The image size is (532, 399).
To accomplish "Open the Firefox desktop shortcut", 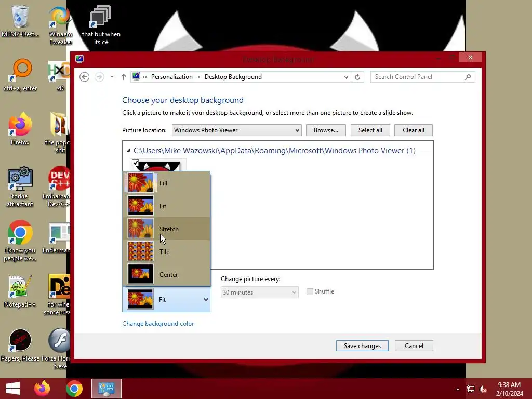I will 20,129.
